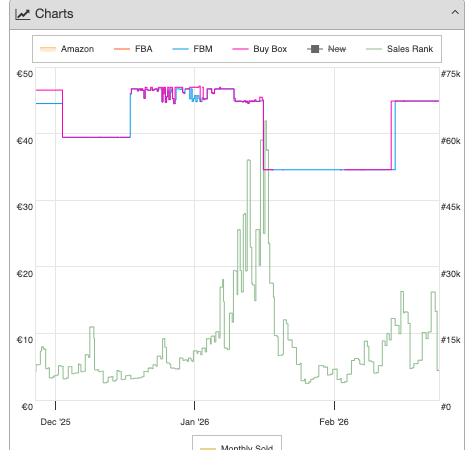Click the Feb '26 axis label

334,422
